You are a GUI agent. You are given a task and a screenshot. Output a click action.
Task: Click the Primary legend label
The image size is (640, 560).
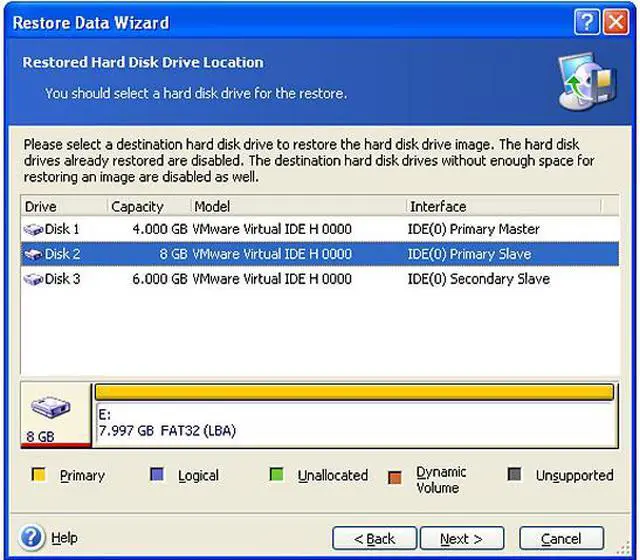point(82,476)
